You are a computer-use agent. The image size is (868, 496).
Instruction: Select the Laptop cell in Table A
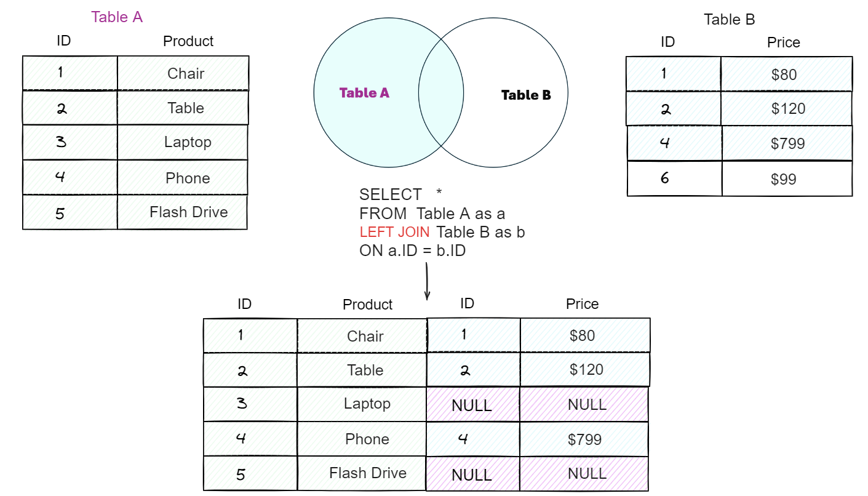point(188,142)
